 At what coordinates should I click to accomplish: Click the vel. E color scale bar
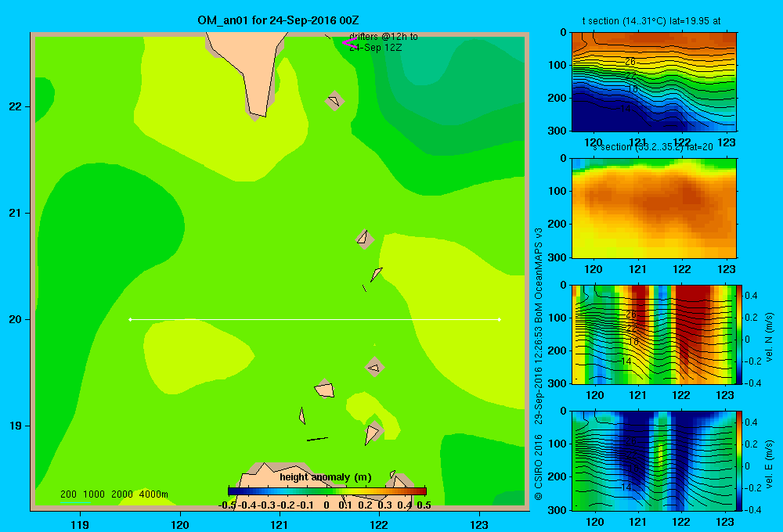739,460
